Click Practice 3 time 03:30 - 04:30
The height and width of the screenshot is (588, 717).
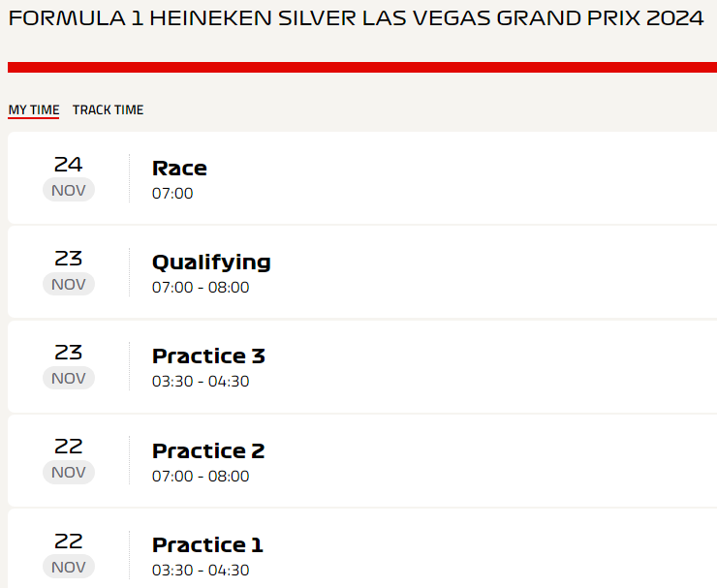(201, 382)
